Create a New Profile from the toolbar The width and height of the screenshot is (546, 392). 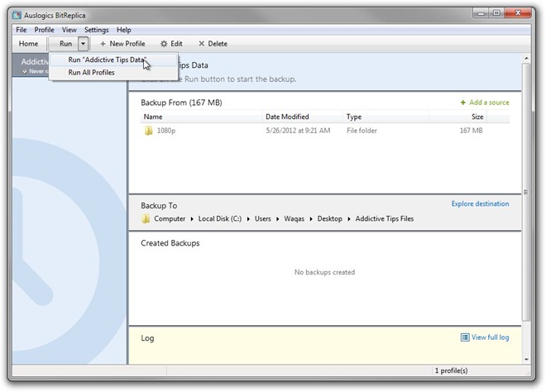(x=122, y=44)
